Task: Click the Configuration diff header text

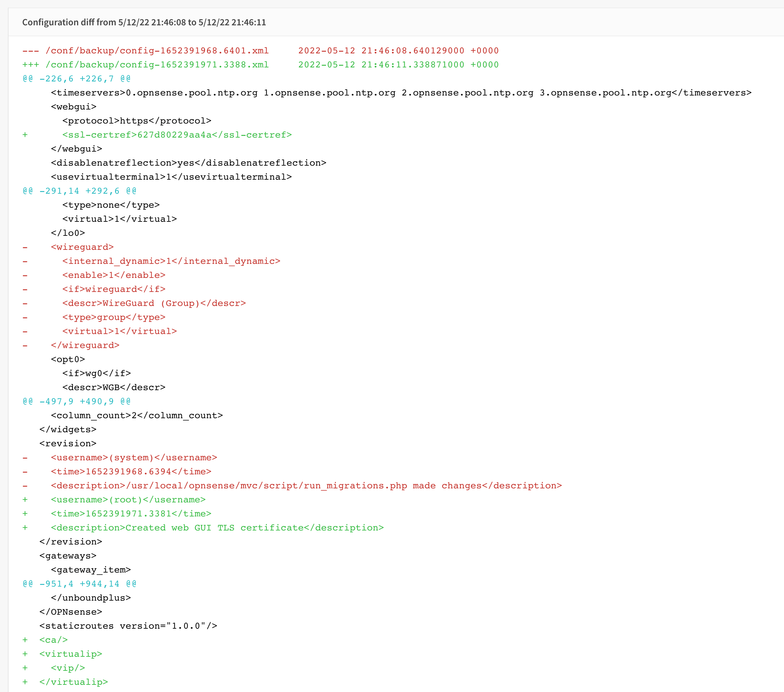Action: [144, 22]
